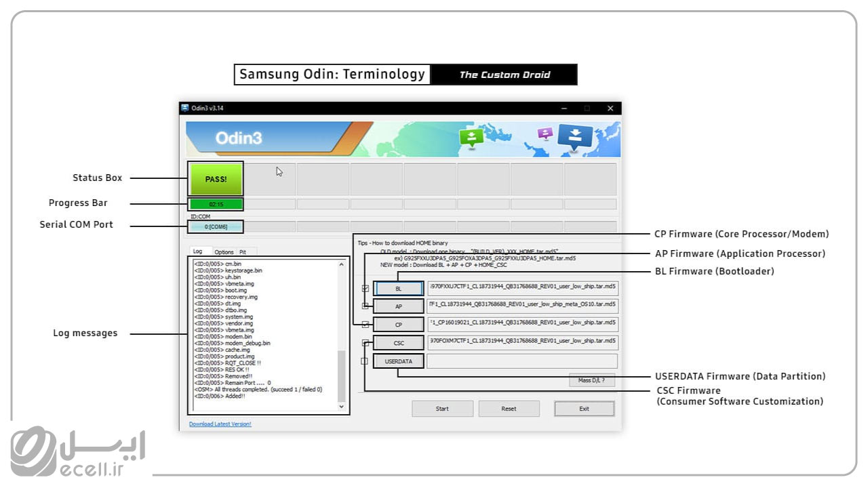Viewport: 868px width, 488px height.
Task: Click the Exit button
Action: click(x=584, y=409)
